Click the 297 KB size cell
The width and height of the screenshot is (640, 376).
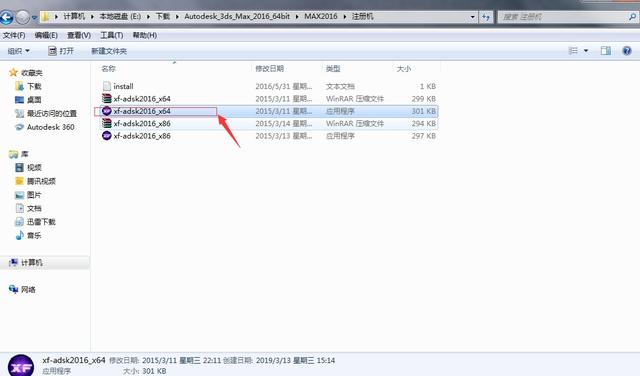click(x=424, y=136)
